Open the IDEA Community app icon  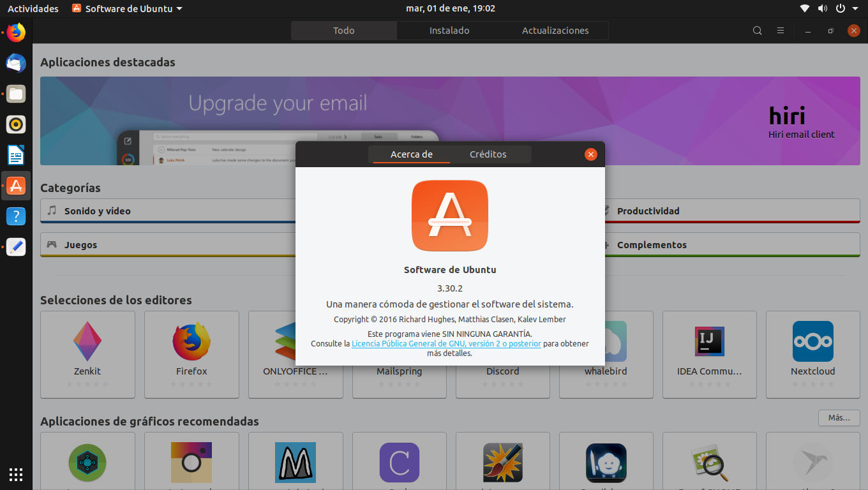coord(710,341)
